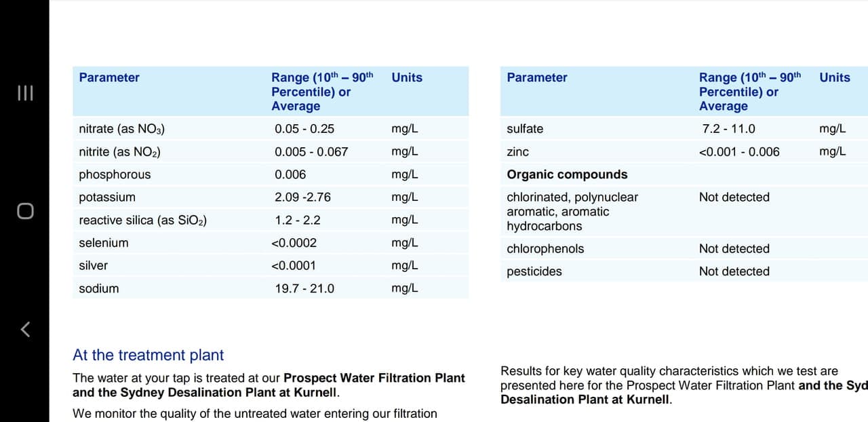
Task: Select the silver row label
Action: tap(94, 266)
